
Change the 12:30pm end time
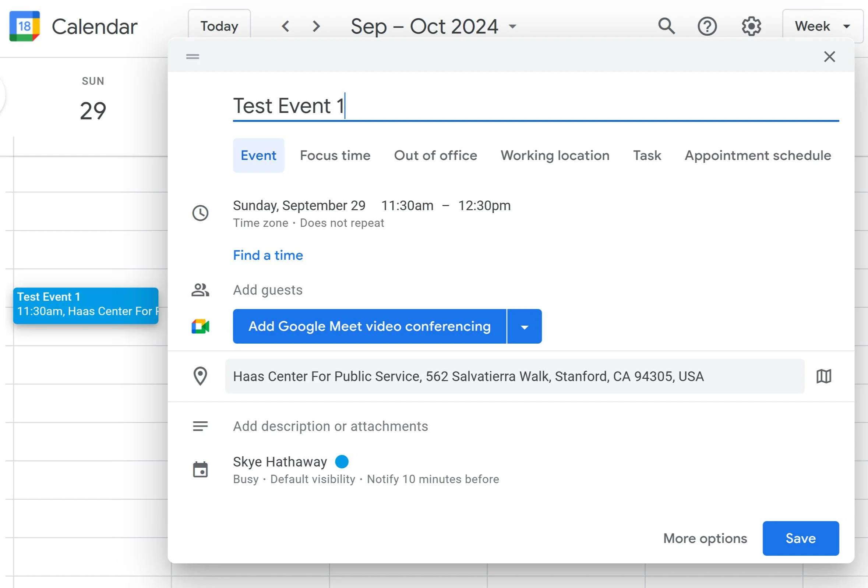click(x=484, y=206)
